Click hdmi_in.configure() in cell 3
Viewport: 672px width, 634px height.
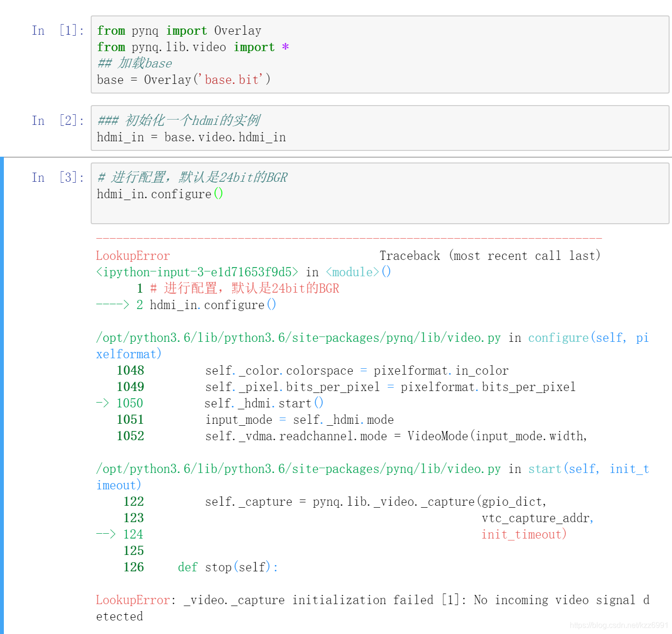[160, 194]
